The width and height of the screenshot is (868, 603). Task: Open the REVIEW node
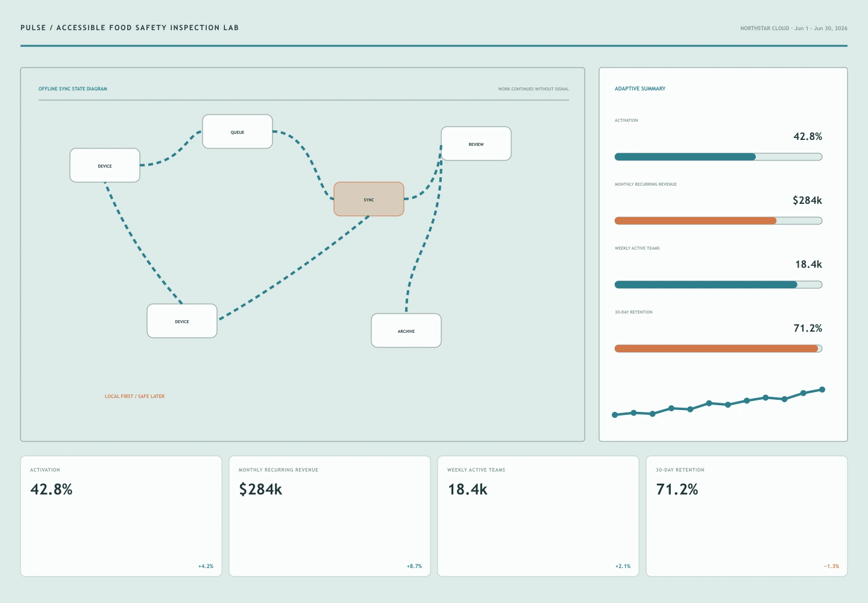pyautogui.click(x=476, y=144)
